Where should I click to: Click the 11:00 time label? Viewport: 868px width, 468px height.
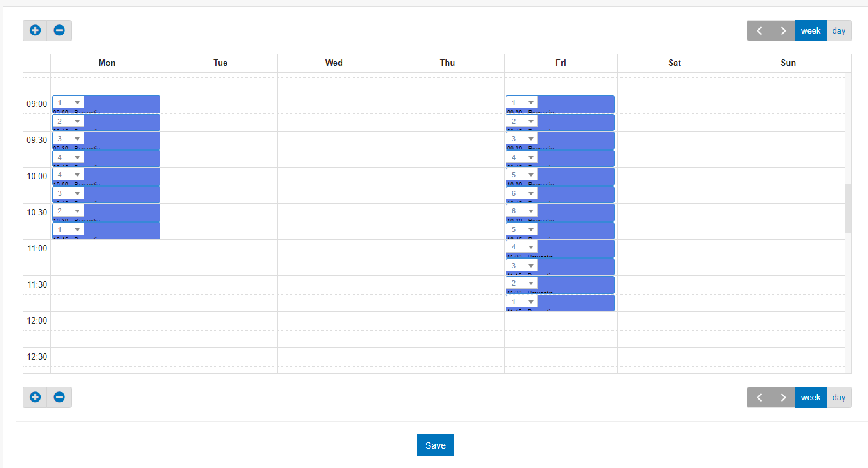37,248
